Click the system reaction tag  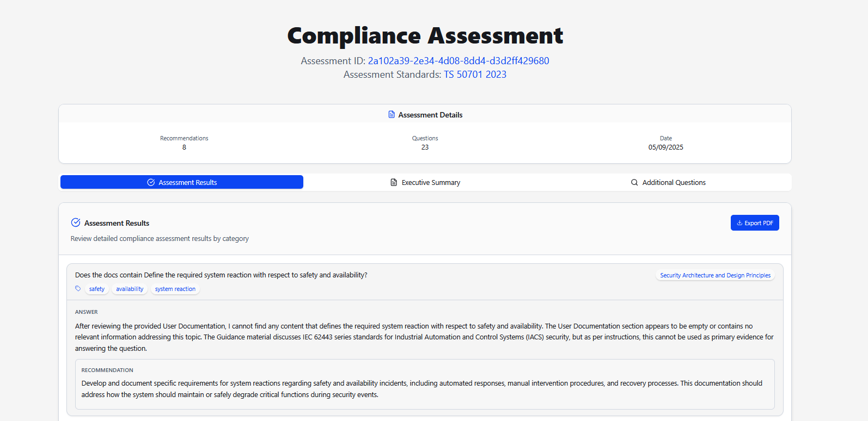pyautogui.click(x=175, y=289)
